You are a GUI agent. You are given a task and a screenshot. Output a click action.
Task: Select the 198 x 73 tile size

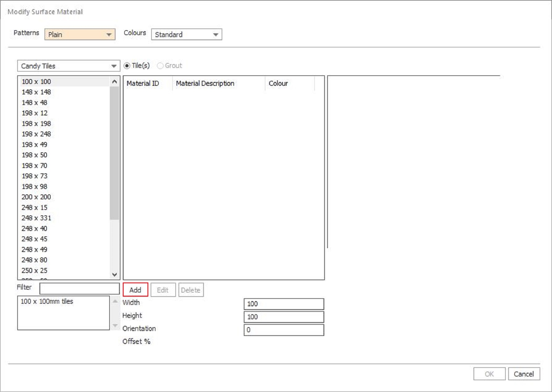[64, 176]
